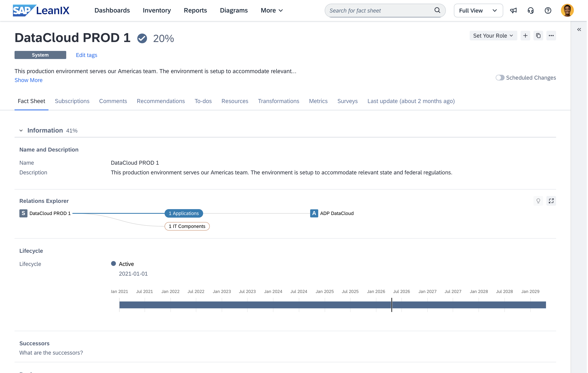Image resolution: width=588 pixels, height=373 pixels.
Task: Click the 20% completion score
Action: click(164, 39)
